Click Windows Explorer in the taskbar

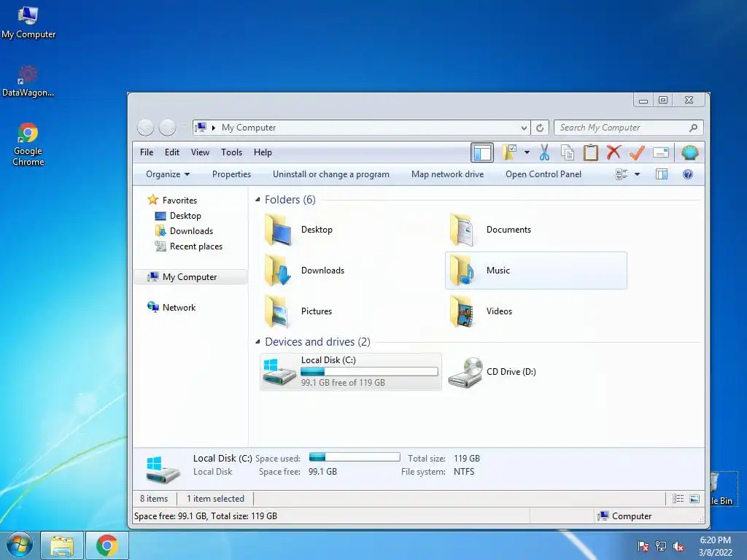63,545
